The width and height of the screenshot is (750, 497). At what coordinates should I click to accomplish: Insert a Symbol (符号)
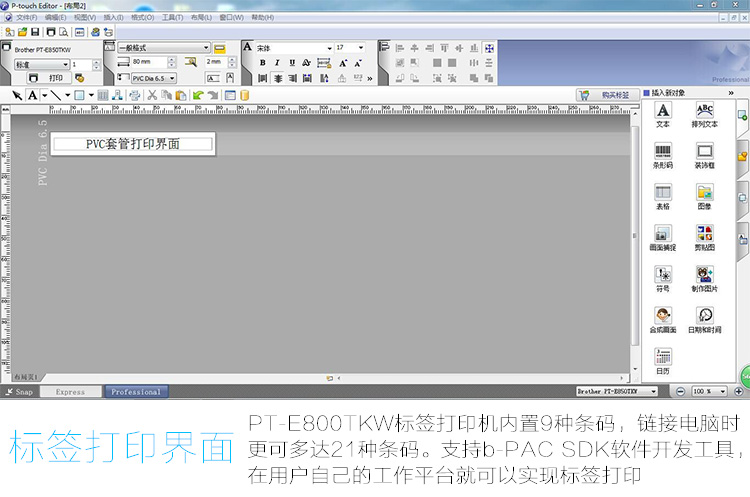pos(662,279)
